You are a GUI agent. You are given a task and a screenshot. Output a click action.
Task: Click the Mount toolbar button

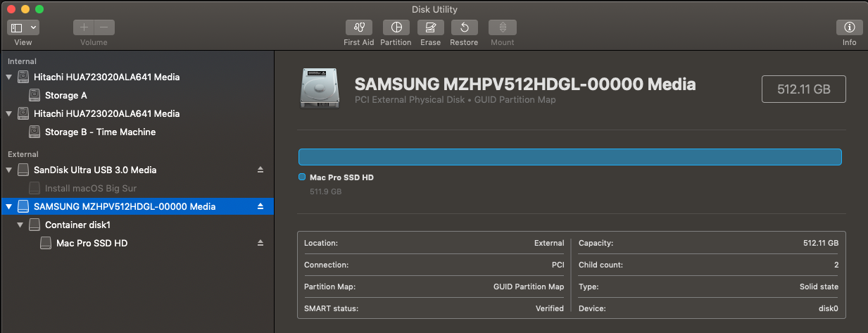[503, 27]
